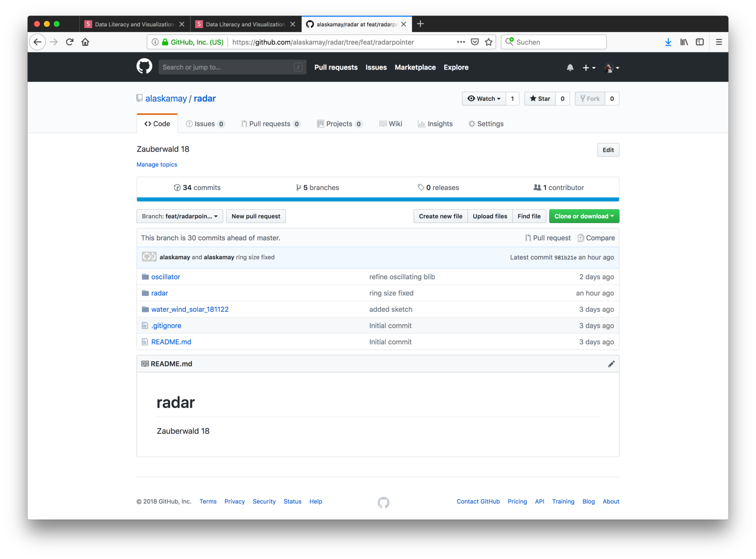Image resolution: width=756 pixels, height=559 pixels.
Task: Bookmark the page with the star icon
Action: point(489,42)
